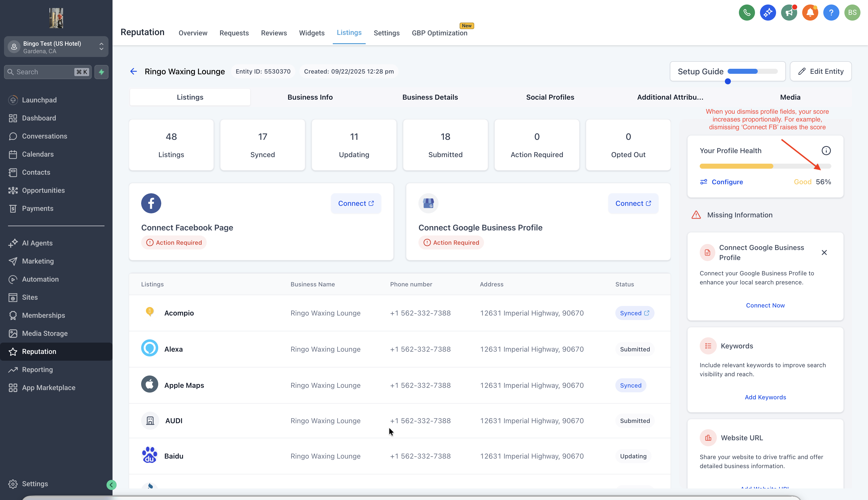This screenshot has height=500, width=868.
Task: Click the Profile Health info icon
Action: [x=826, y=151]
